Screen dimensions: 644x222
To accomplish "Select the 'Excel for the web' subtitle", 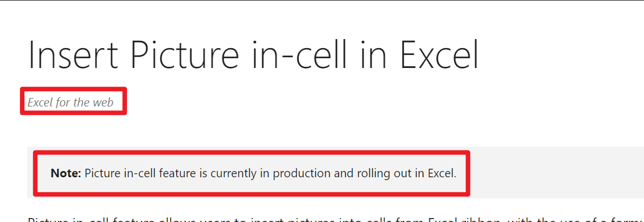I will 70,102.
